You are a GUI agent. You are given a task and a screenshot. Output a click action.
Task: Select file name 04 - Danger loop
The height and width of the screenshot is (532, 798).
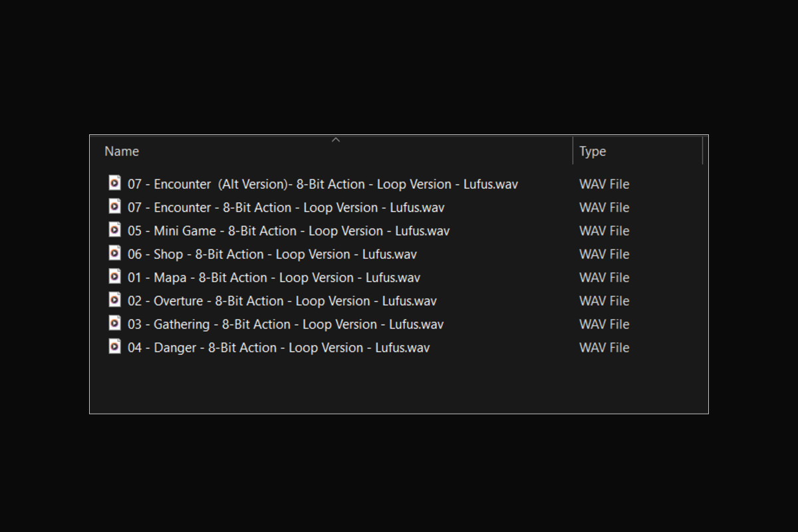tap(279, 347)
